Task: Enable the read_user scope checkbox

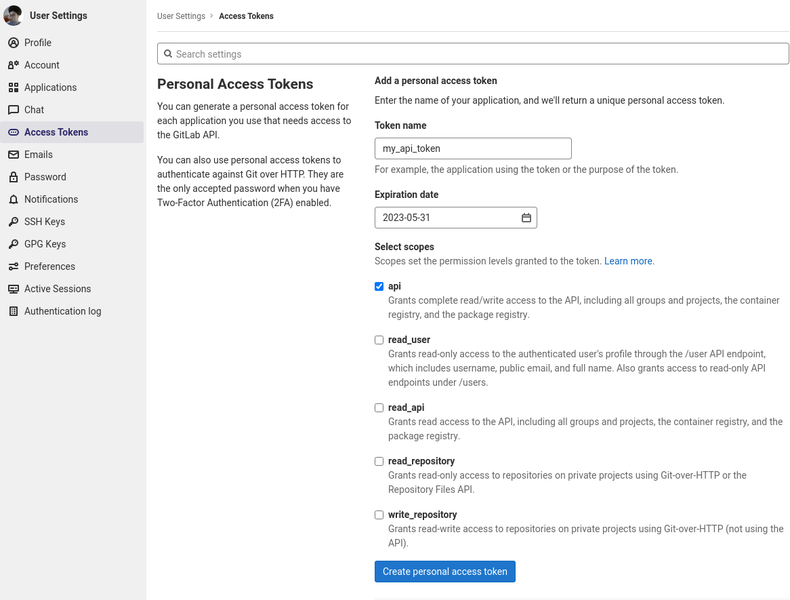Action: [x=379, y=340]
